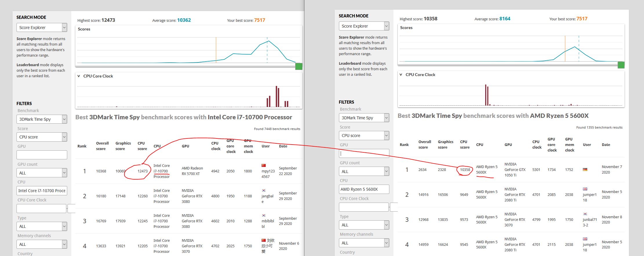644x256 pixels.
Task: Open Type dropdown in right window
Action: click(364, 225)
